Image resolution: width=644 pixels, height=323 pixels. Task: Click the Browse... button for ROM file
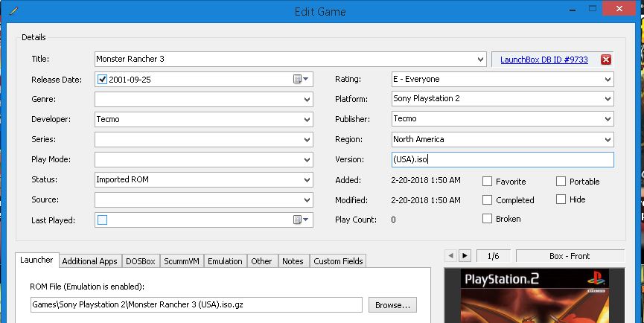tap(392, 305)
